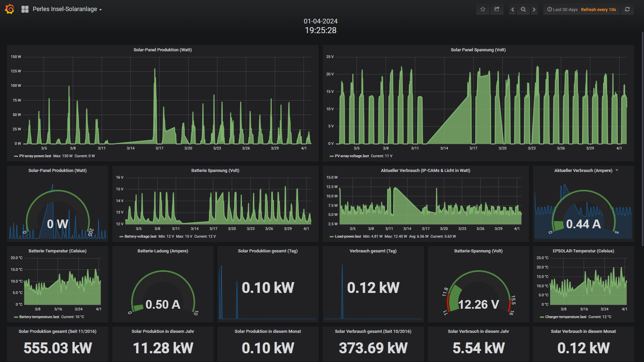Toggle PV-array-voltage.last legend series

[x=352, y=156]
